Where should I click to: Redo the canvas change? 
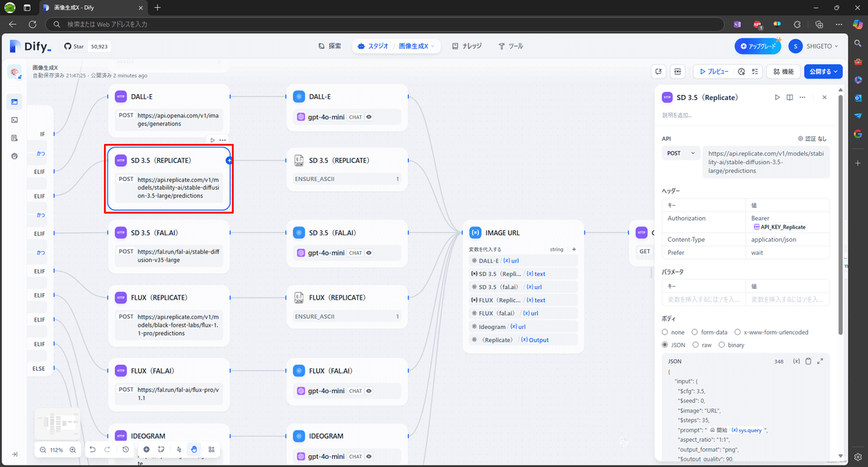click(x=107, y=450)
